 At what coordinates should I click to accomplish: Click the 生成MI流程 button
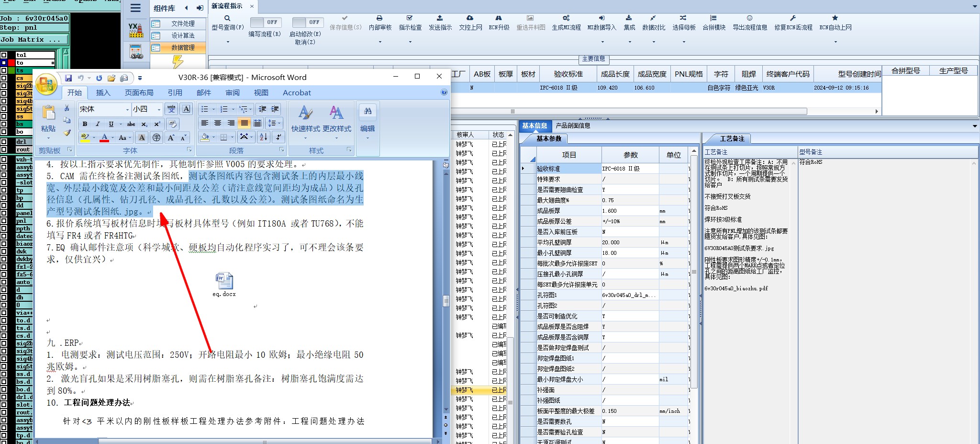coord(566,23)
